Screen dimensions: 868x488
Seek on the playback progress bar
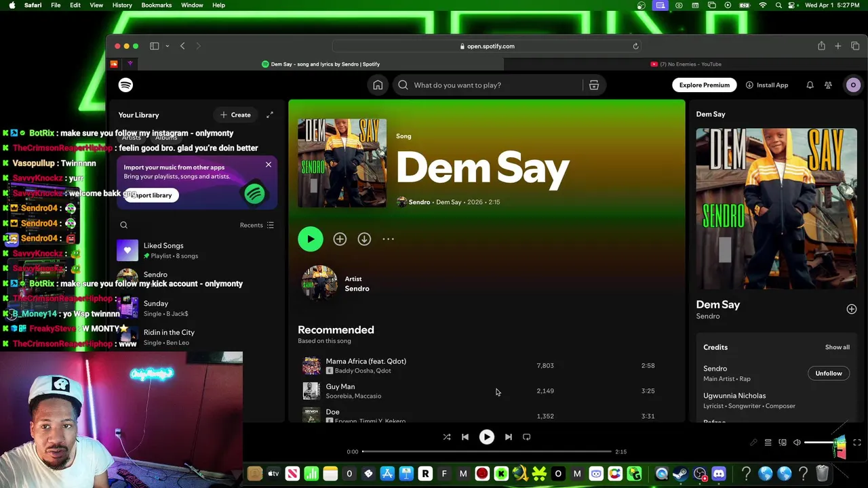pos(486,451)
